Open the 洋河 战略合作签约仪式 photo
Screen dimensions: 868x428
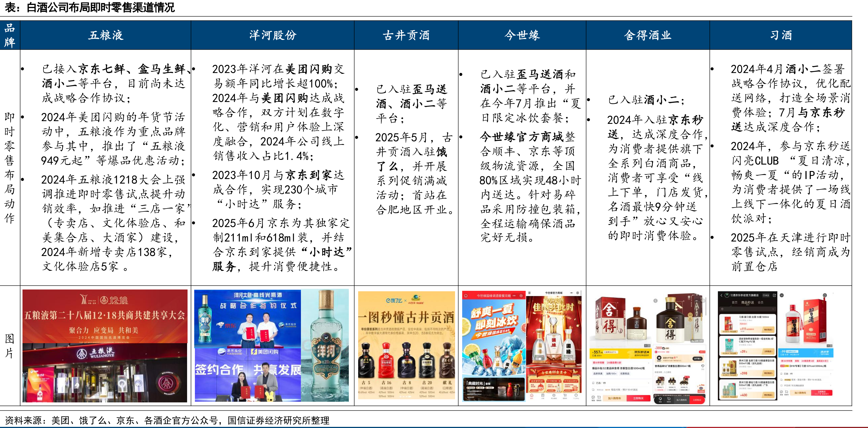tap(248, 318)
